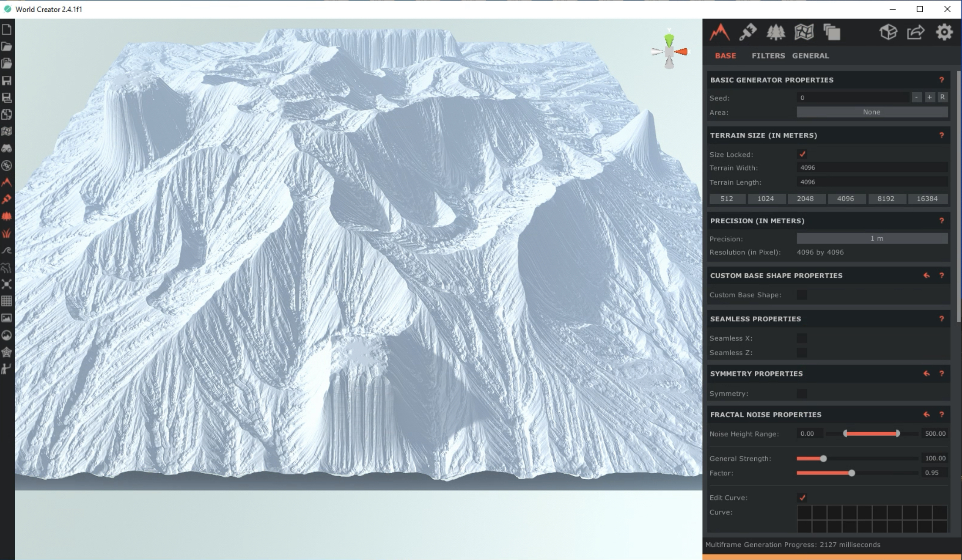Switch to the GENERAL tab
Image resolution: width=962 pixels, height=560 pixels.
(810, 56)
